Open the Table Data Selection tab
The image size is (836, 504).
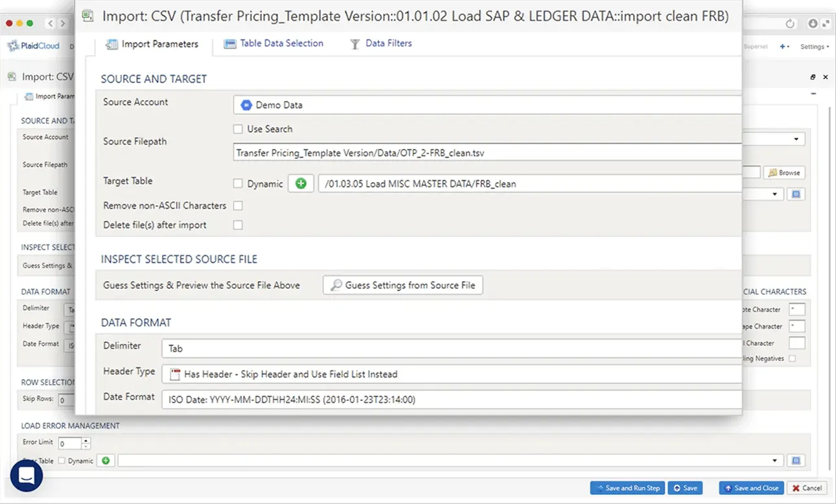[273, 43]
